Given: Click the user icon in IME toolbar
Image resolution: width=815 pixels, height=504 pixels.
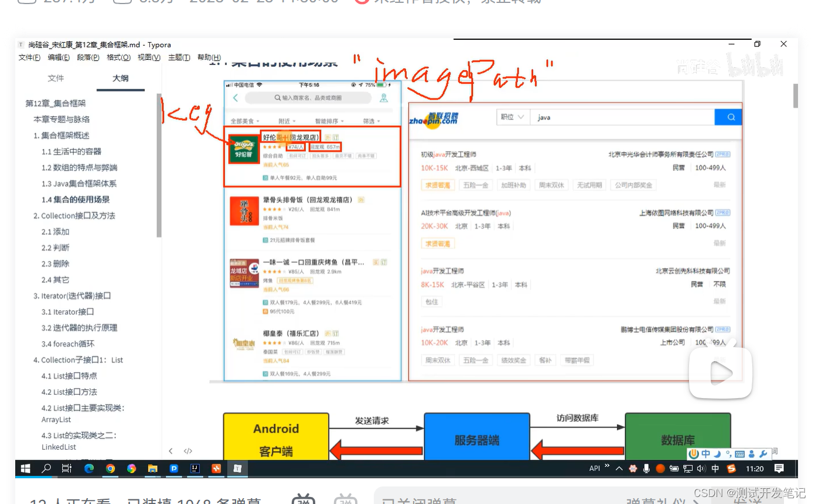Looking at the screenshot, I should pos(751,454).
